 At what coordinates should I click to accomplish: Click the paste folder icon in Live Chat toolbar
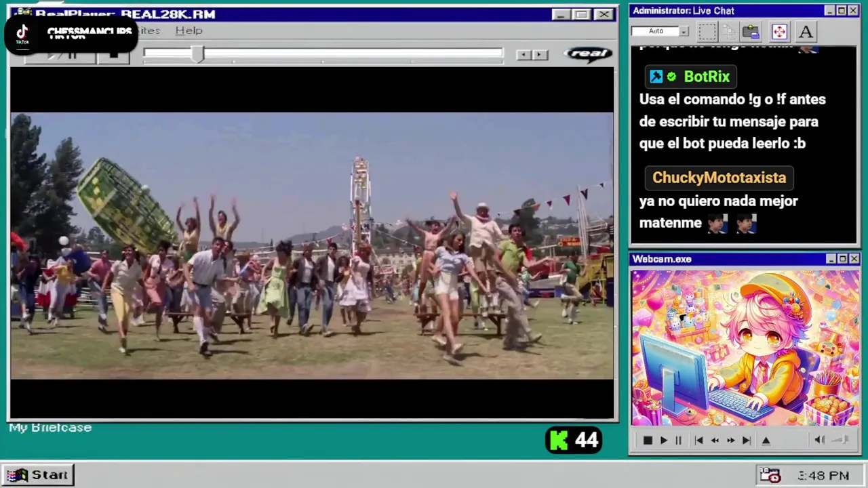click(751, 31)
